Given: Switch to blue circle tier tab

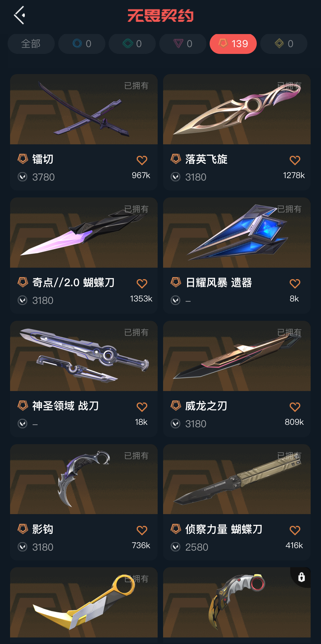Looking at the screenshot, I should (82, 44).
